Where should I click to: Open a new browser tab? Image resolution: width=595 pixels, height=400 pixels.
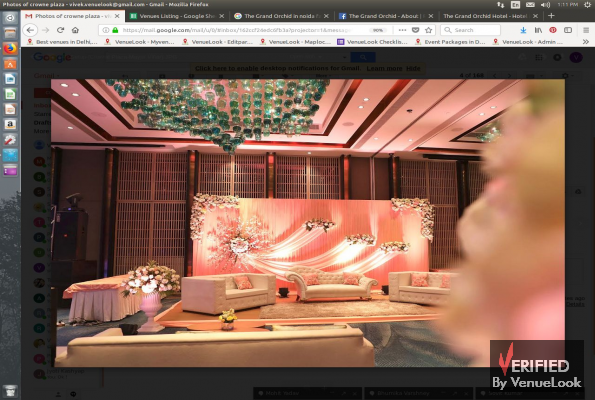click(551, 16)
